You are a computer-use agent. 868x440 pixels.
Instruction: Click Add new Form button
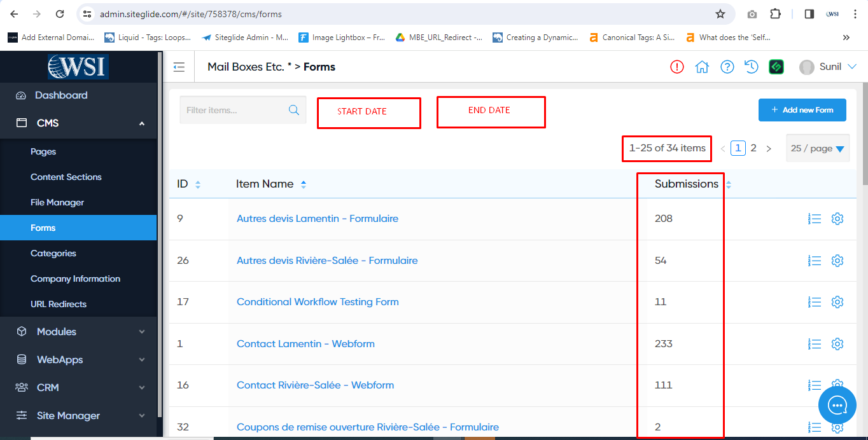pos(802,110)
